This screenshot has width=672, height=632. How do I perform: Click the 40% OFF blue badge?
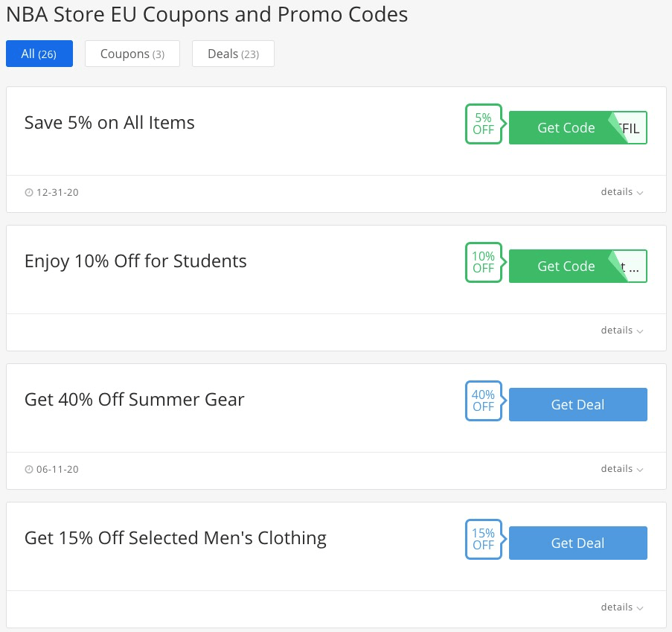(x=484, y=401)
